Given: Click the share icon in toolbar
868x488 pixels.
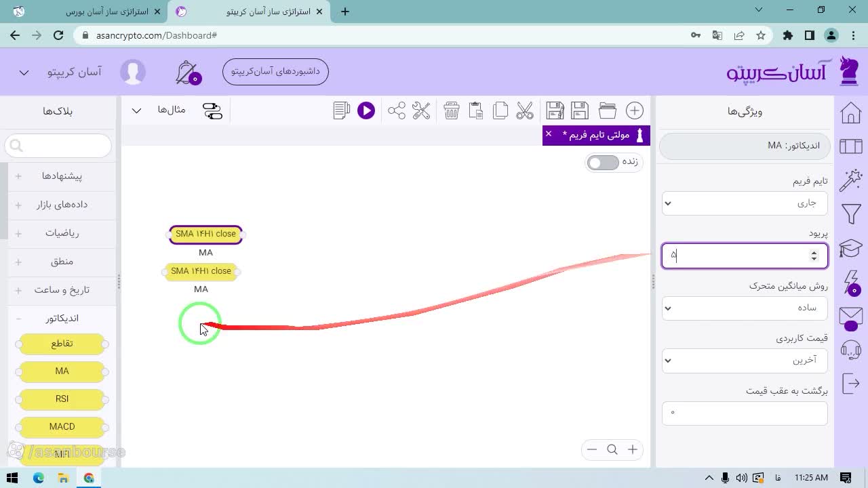Looking at the screenshot, I should point(397,110).
